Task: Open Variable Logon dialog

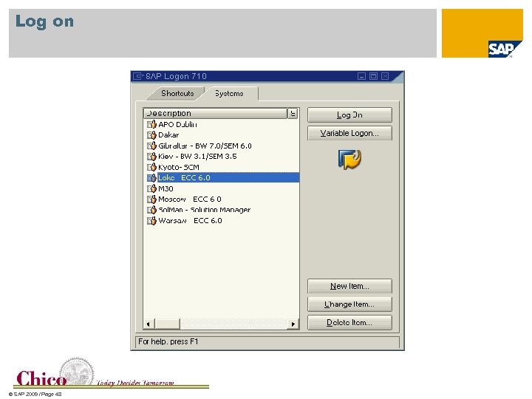Action: point(349,133)
